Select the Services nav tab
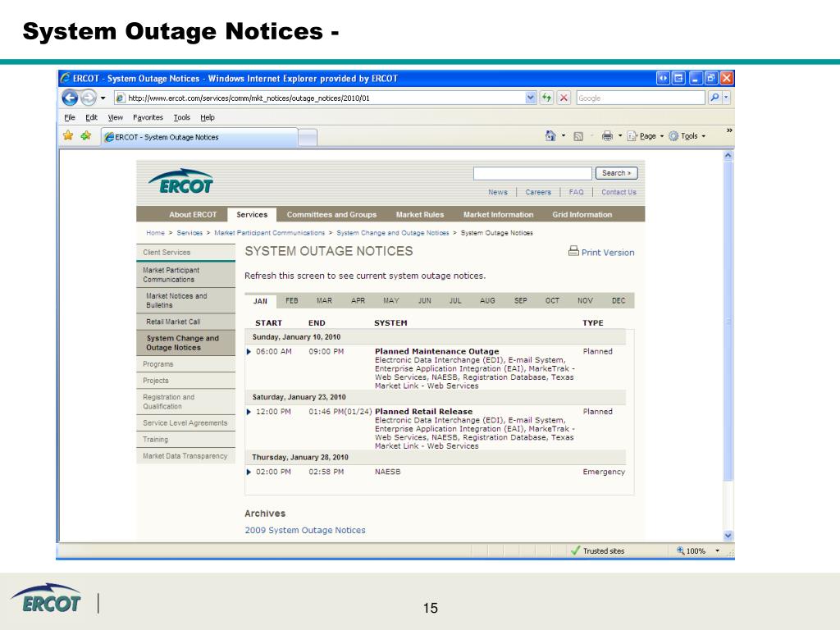 pyautogui.click(x=252, y=214)
